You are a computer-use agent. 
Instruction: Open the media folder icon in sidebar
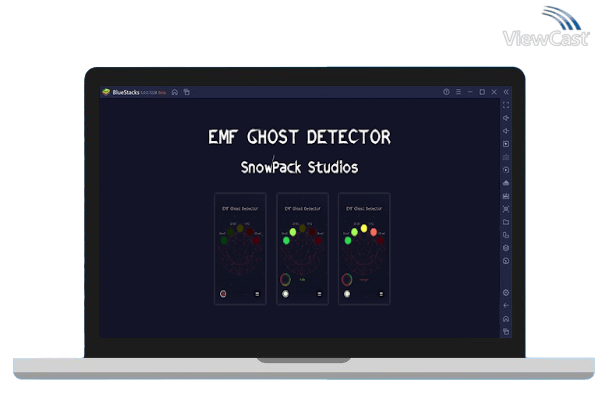coord(506,222)
